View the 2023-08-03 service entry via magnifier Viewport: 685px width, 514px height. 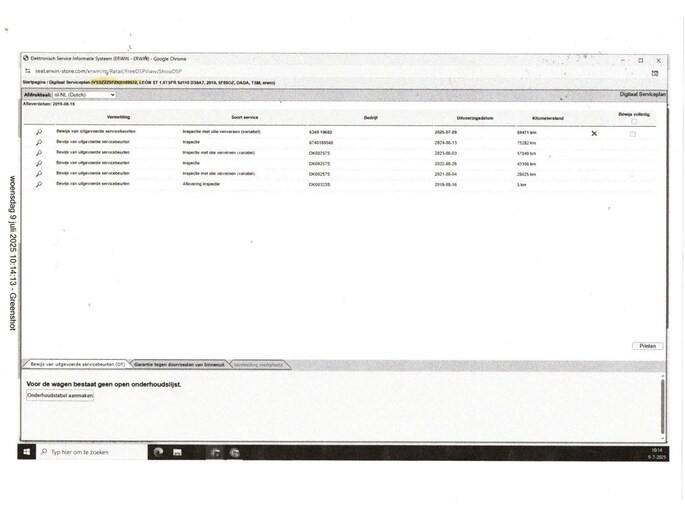(38, 153)
